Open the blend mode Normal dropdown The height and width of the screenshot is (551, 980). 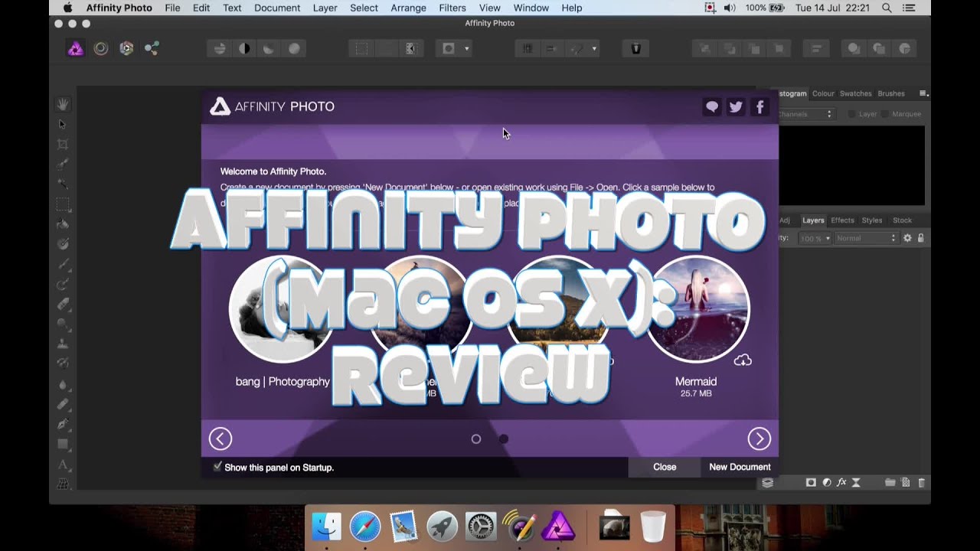pos(865,238)
